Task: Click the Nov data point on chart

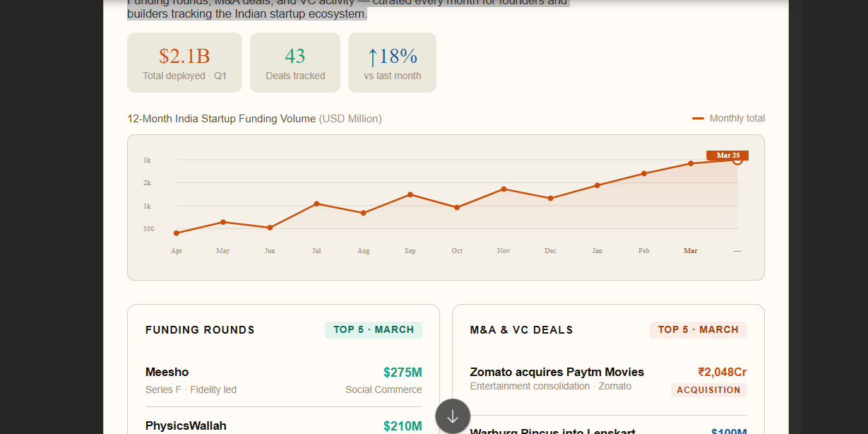Action: [x=504, y=189]
